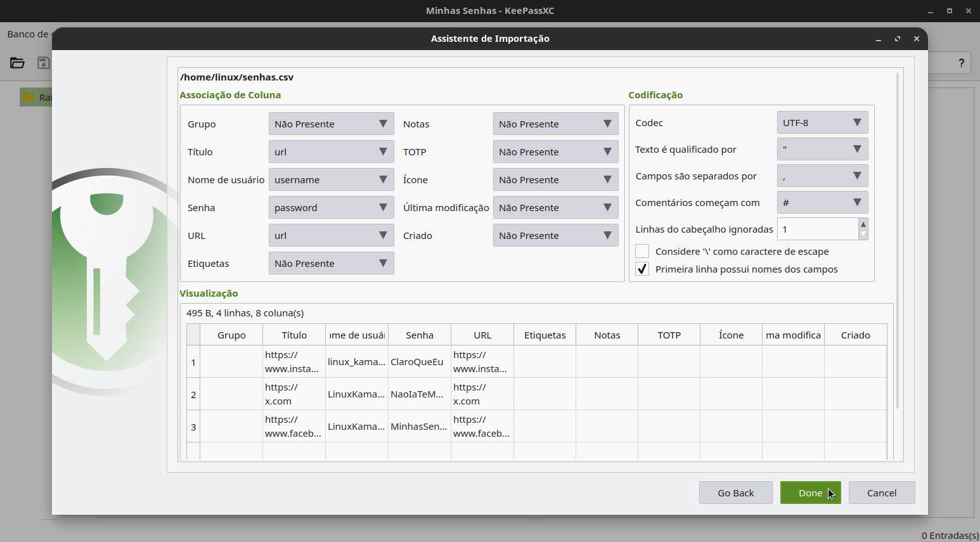Click the TOTP preview column header
This screenshot has height=542, width=980.
[x=669, y=335]
